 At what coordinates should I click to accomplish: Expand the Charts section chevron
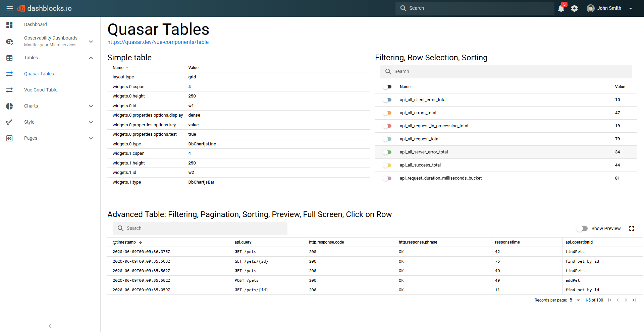(x=91, y=106)
